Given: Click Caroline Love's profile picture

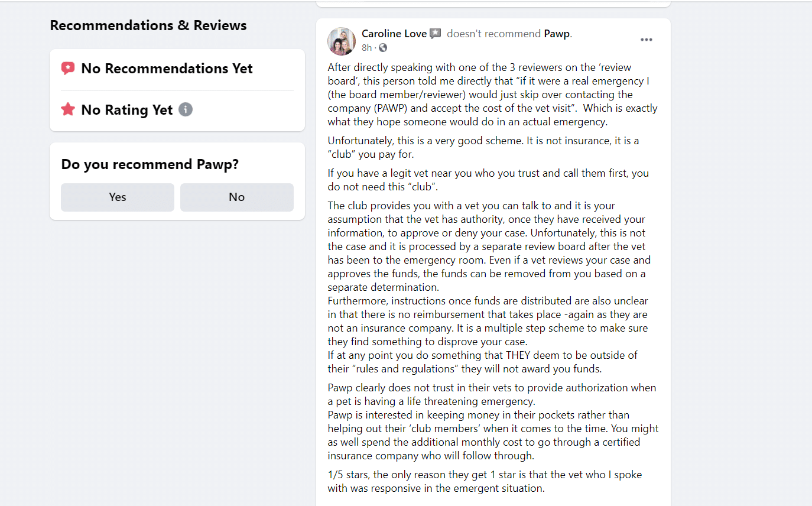Looking at the screenshot, I should (x=342, y=41).
